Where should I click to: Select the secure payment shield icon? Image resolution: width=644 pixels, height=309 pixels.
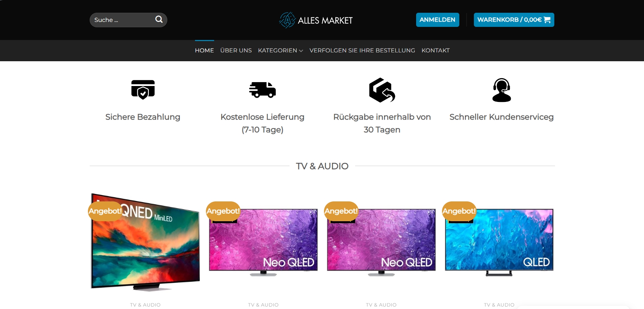click(x=143, y=90)
